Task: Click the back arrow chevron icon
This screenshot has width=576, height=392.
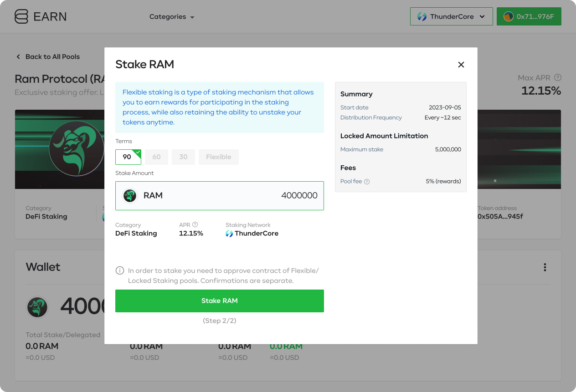Action: pos(18,56)
